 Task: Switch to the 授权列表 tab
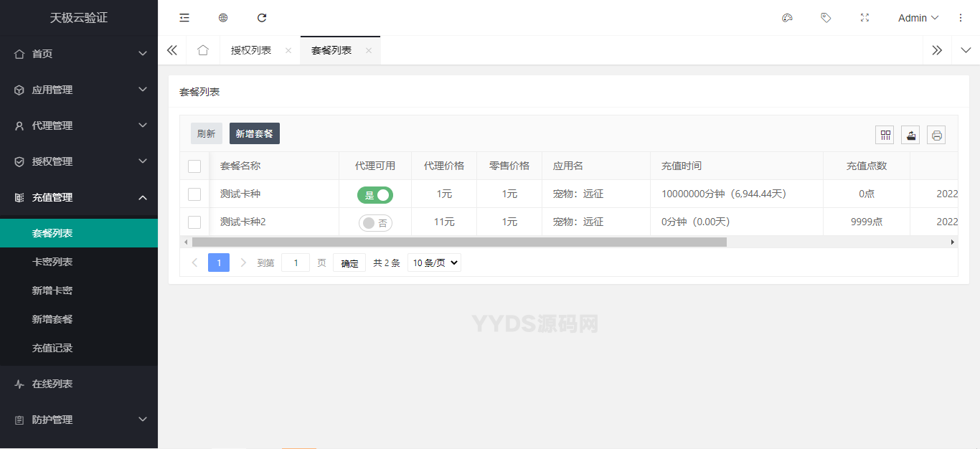(251, 50)
